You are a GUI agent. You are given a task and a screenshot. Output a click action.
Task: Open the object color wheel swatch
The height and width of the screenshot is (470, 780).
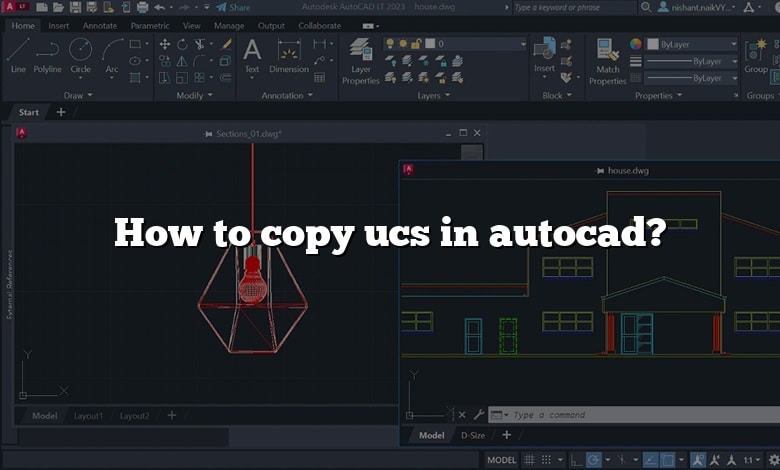click(x=635, y=44)
